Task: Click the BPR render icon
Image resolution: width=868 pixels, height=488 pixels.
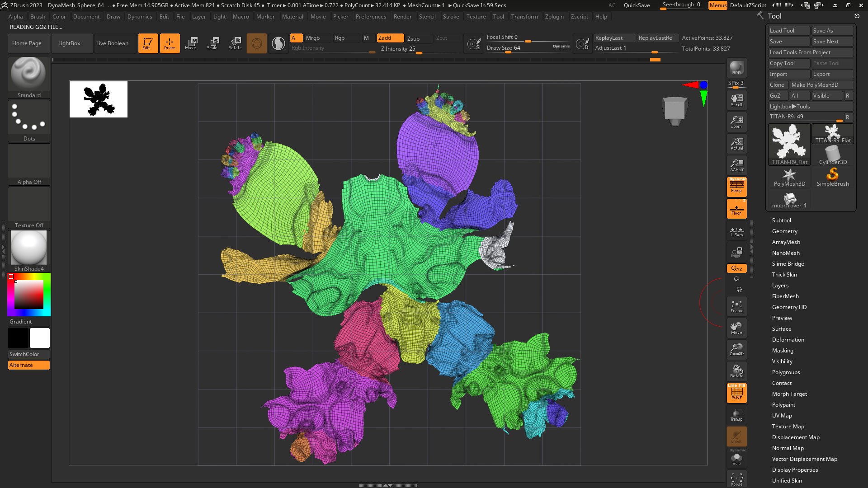Action: (736, 68)
